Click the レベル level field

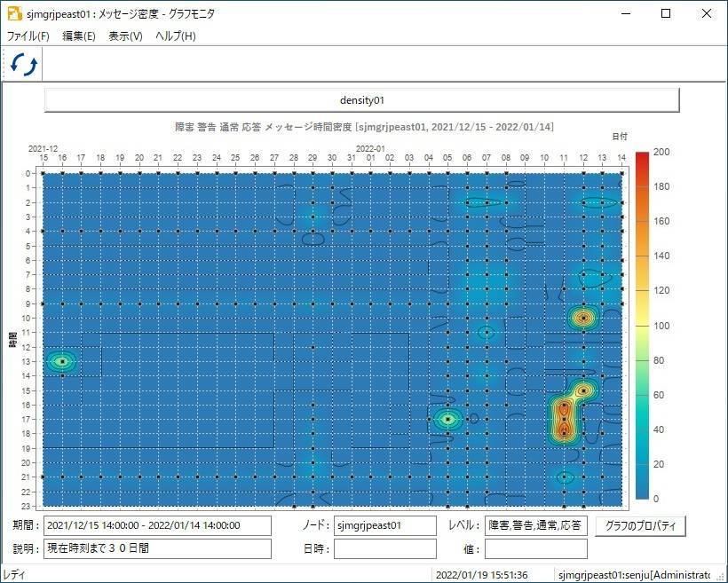[535, 525]
